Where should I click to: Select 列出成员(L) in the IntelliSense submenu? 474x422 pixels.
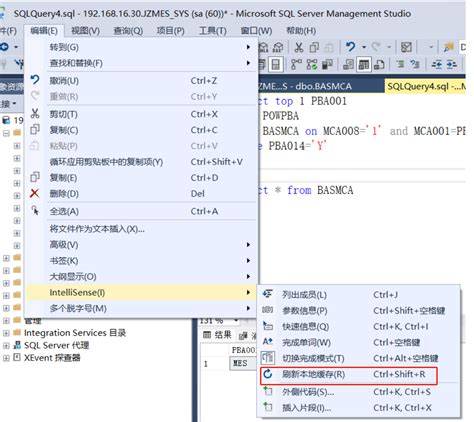coord(359,295)
